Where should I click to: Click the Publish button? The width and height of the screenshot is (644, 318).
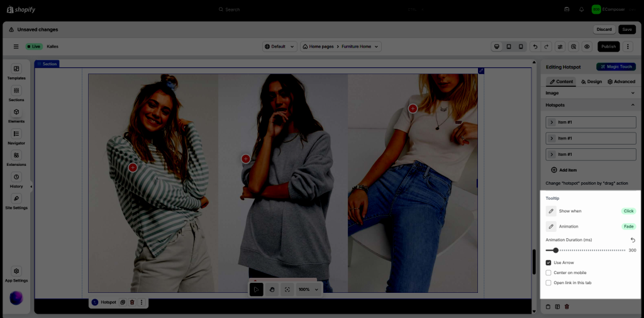pos(608,47)
